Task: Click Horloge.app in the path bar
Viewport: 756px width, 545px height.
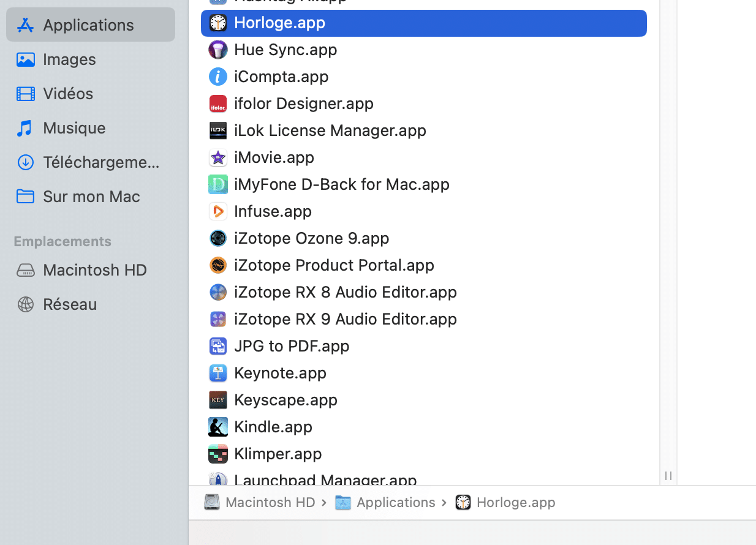Action: (516, 502)
